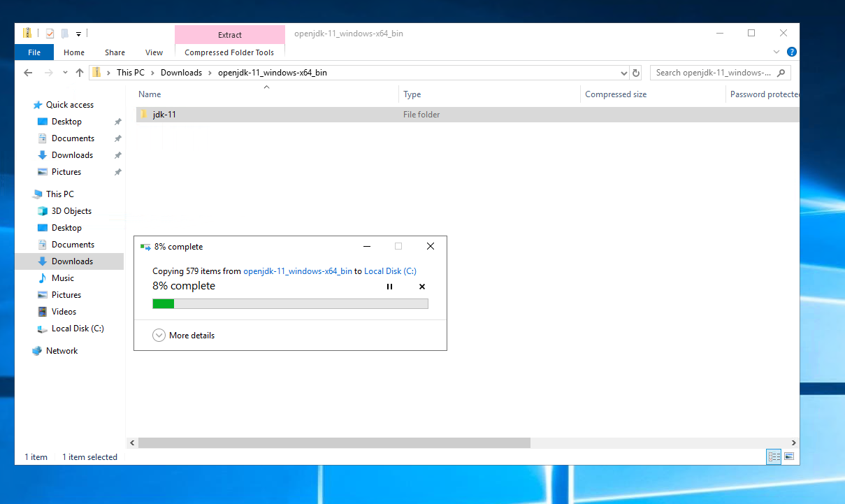Sort by the Password protected column header

tap(764, 94)
